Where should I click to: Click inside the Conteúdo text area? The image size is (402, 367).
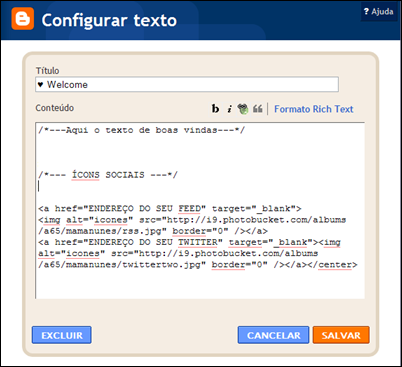click(x=200, y=210)
